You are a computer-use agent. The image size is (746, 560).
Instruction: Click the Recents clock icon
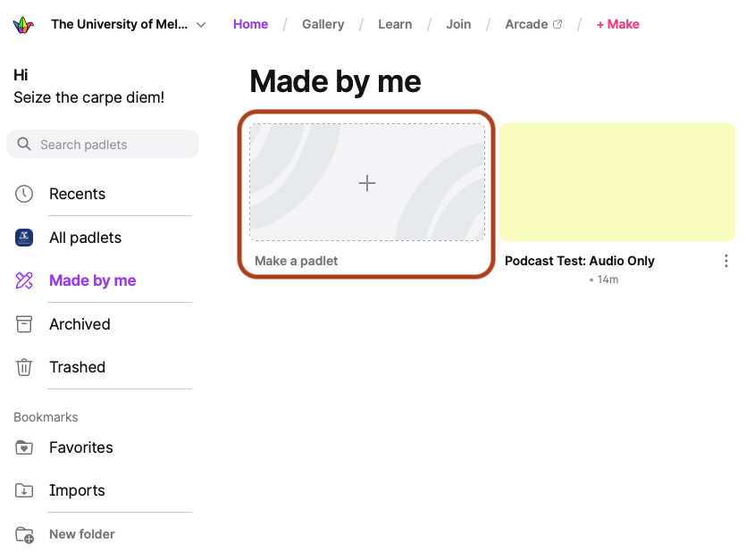[24, 194]
